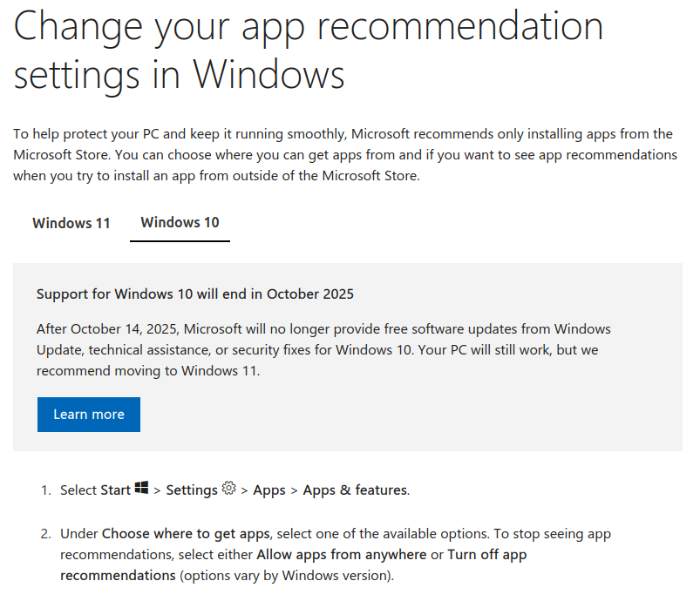Select the Windows 10 tab
Screen dimensions: 700x608
click(180, 223)
